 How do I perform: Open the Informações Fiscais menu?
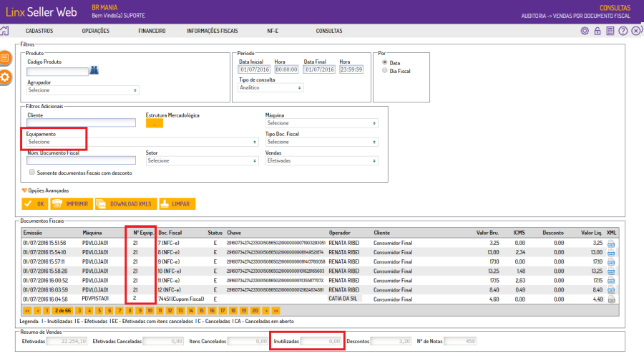point(212,31)
